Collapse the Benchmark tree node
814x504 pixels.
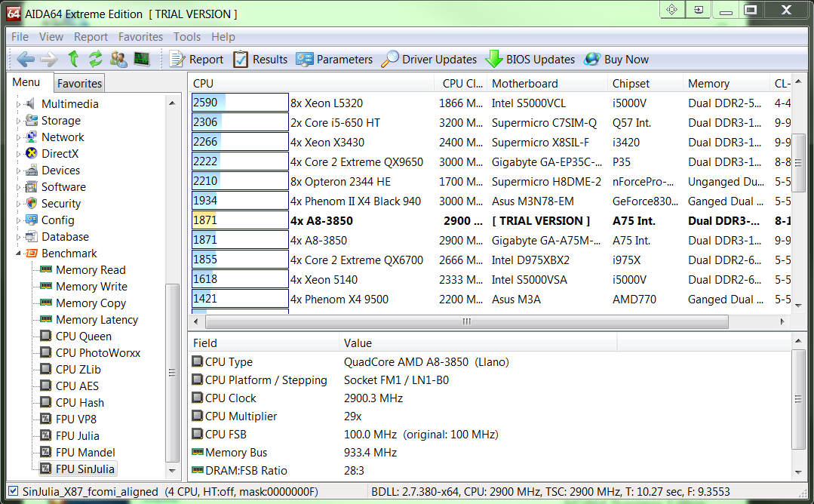click(x=19, y=254)
